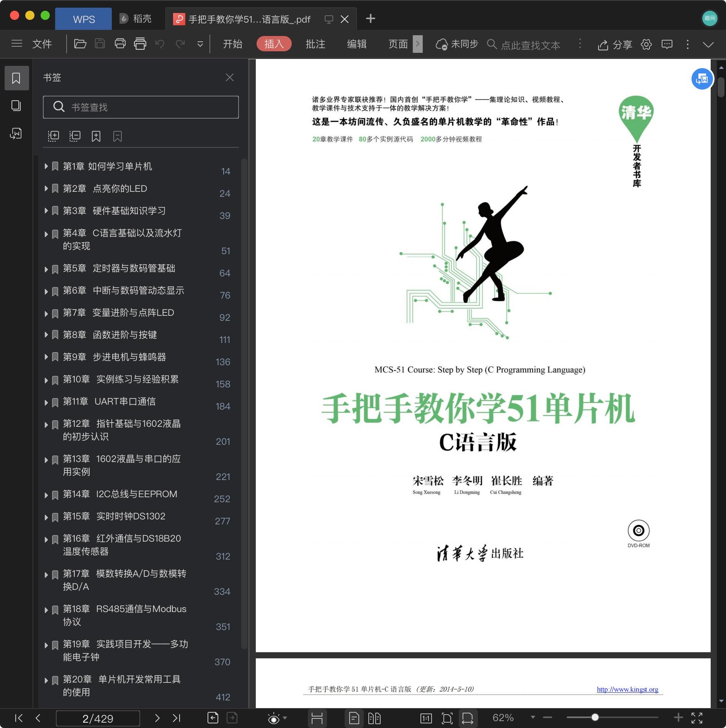Go to the next page
The height and width of the screenshot is (728, 726).
[x=157, y=718]
